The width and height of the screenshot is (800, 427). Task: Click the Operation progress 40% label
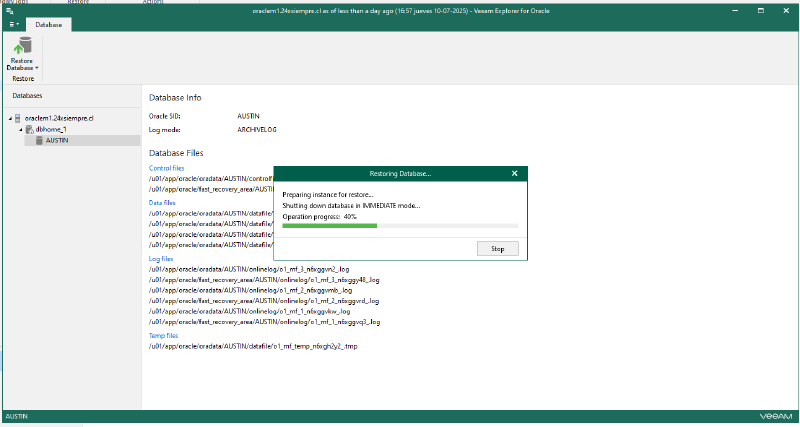319,217
